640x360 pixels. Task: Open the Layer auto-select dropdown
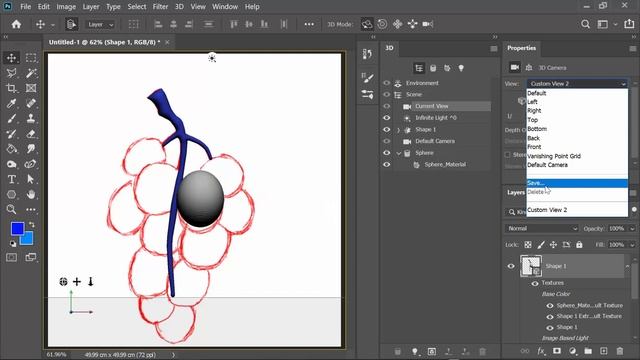[x=100, y=24]
